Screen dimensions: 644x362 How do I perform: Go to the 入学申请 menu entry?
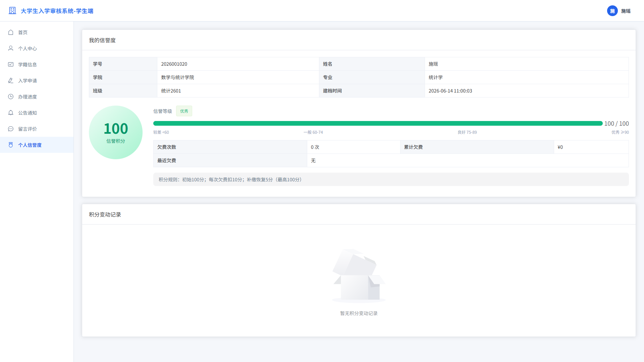[37, 80]
